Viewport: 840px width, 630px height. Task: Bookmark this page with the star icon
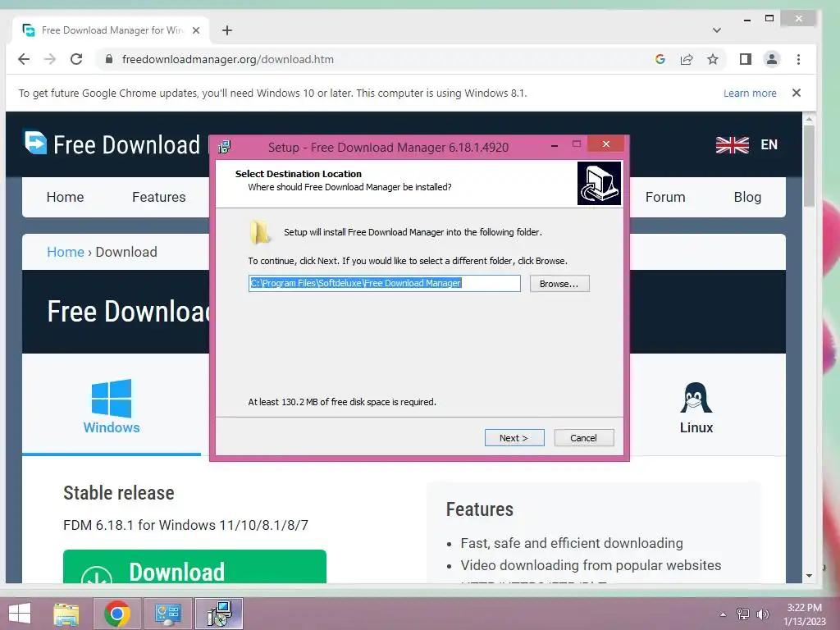pyautogui.click(x=713, y=59)
